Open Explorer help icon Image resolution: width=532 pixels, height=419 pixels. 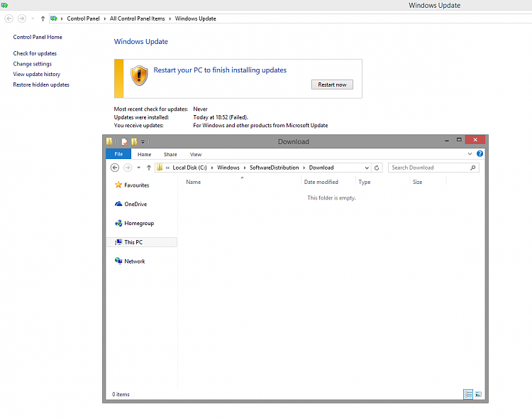tap(480, 154)
